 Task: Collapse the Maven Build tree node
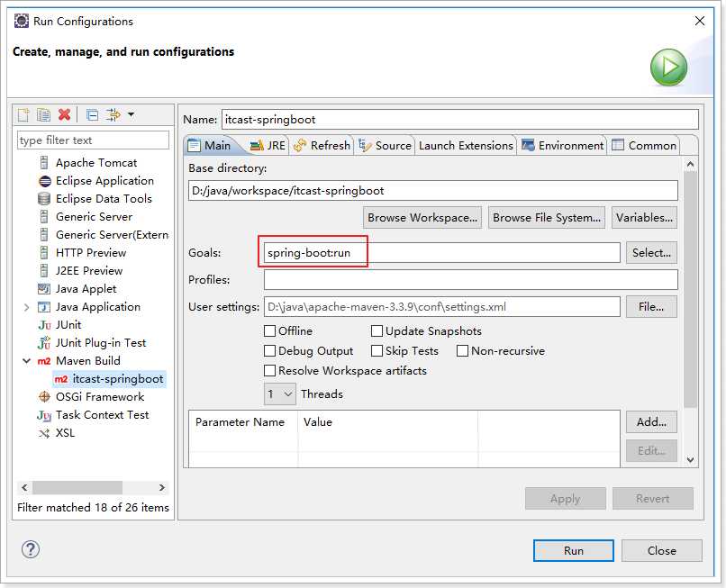pos(26,361)
